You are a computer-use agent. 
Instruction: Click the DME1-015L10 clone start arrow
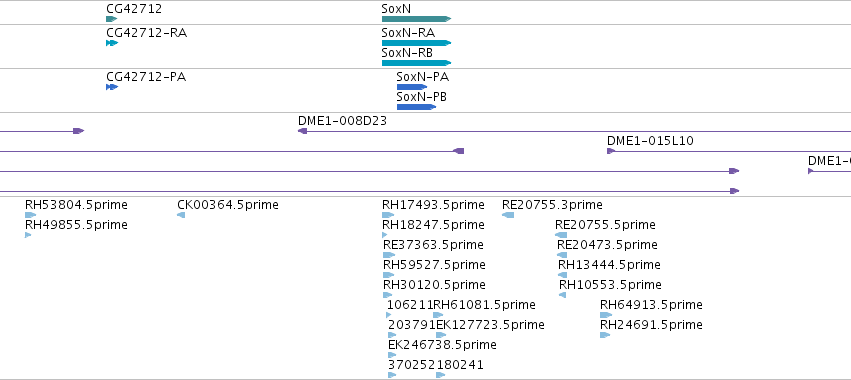[x=611, y=151]
